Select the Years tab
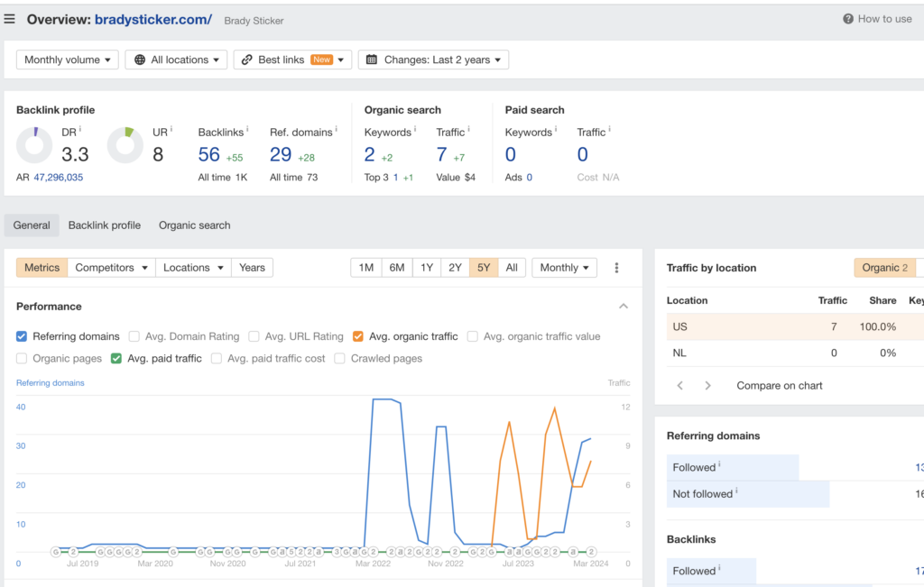Screen dimensions: 924x587 (x=253, y=267)
